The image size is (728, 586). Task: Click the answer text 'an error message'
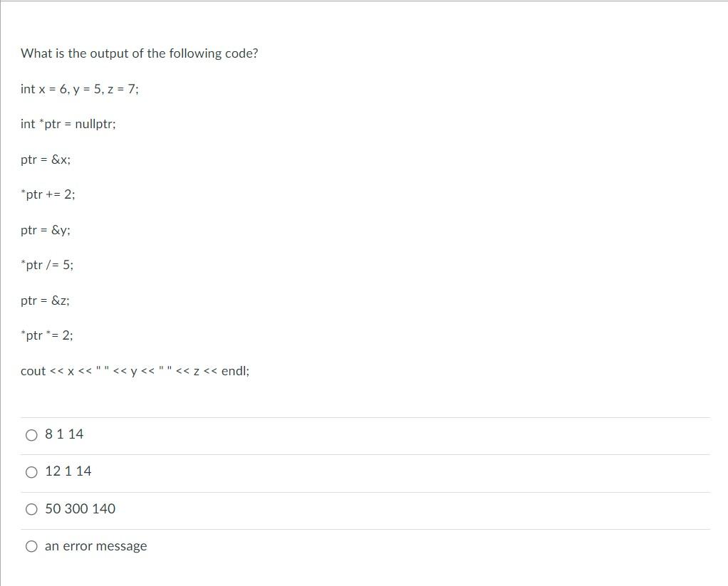pyautogui.click(x=95, y=545)
